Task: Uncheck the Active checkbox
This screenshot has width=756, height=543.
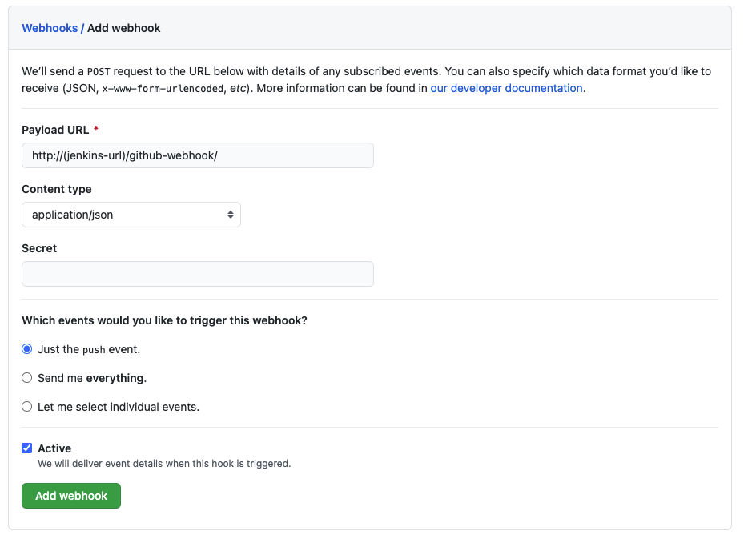Action: coord(27,448)
